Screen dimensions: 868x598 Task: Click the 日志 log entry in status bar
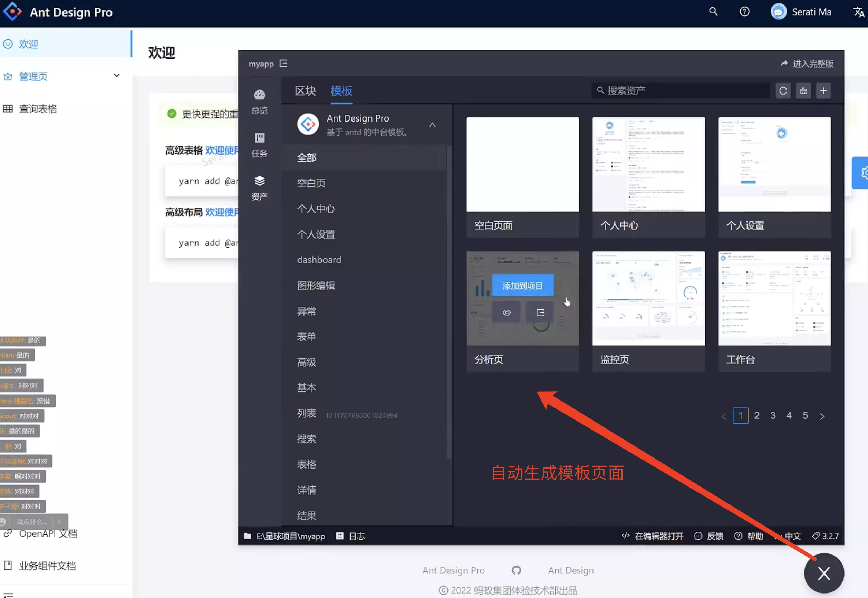pos(350,536)
